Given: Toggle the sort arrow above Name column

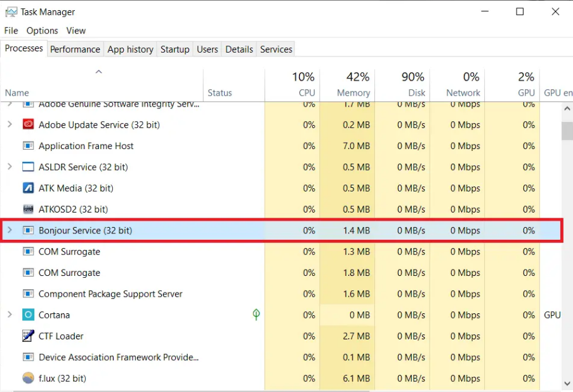Looking at the screenshot, I should point(98,72).
